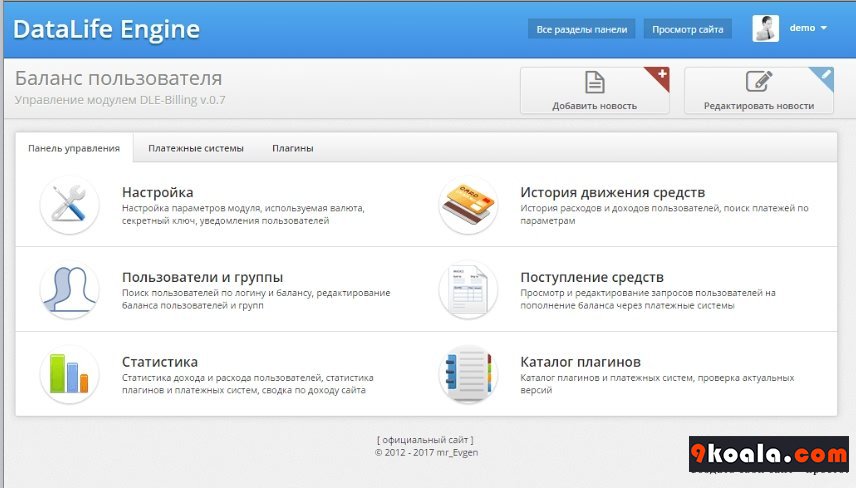Viewport: 856px width, 488px height.
Task: Open the bar chart statistics icon
Action: (69, 374)
